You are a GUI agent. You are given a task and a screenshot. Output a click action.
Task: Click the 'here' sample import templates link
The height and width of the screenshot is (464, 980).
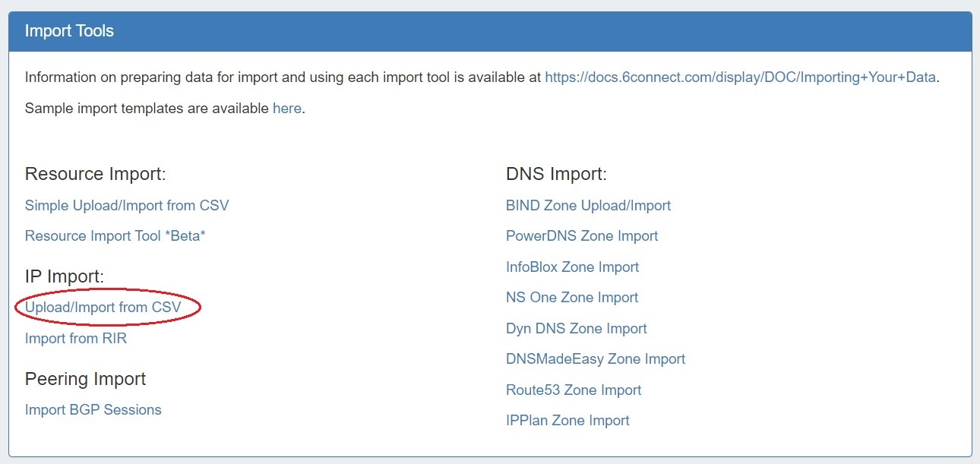click(x=286, y=108)
